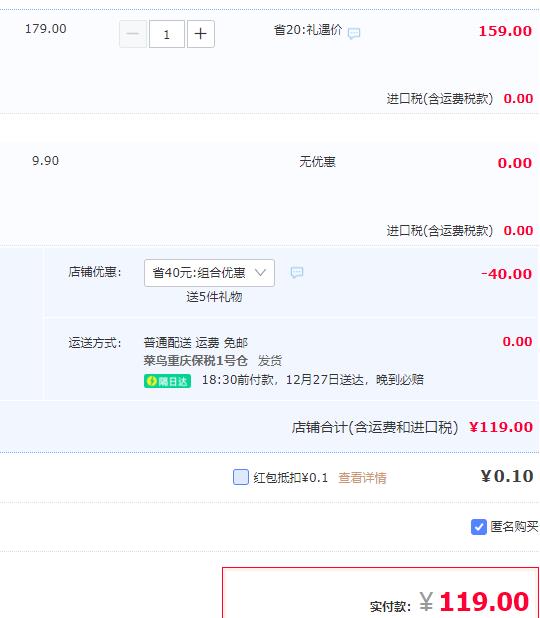Screen dimensions: 540x618
Task: Click the 省20:礼遇价 discount text
Action: pyautogui.click(x=308, y=30)
